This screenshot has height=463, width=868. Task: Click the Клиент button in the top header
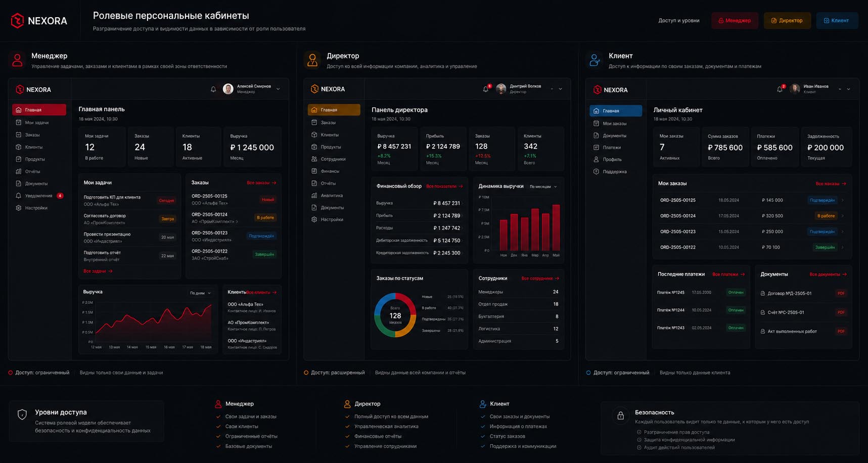[x=837, y=21]
